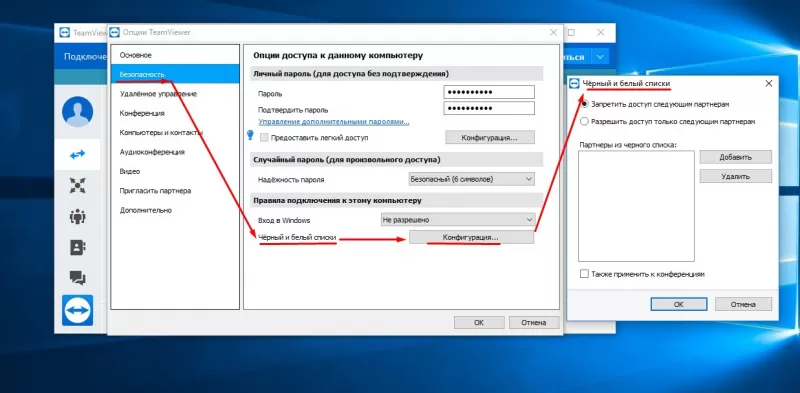
Task: Click OK in Опции TeamViewer dialog
Action: pyautogui.click(x=479, y=323)
